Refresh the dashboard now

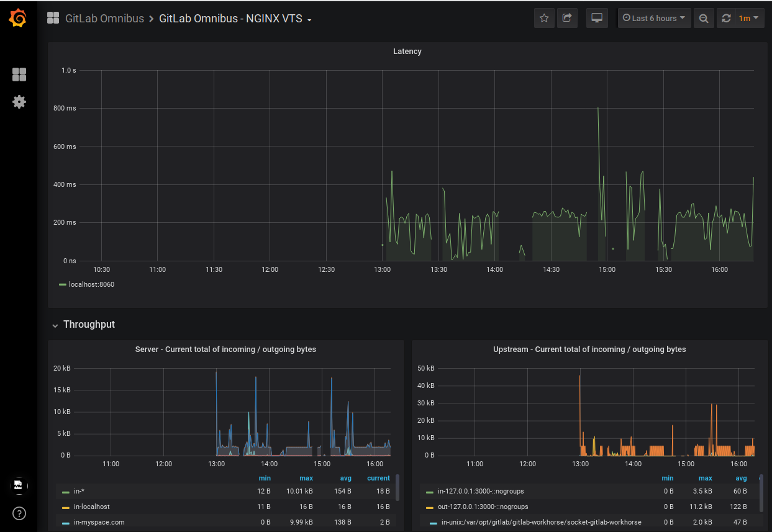(x=726, y=18)
